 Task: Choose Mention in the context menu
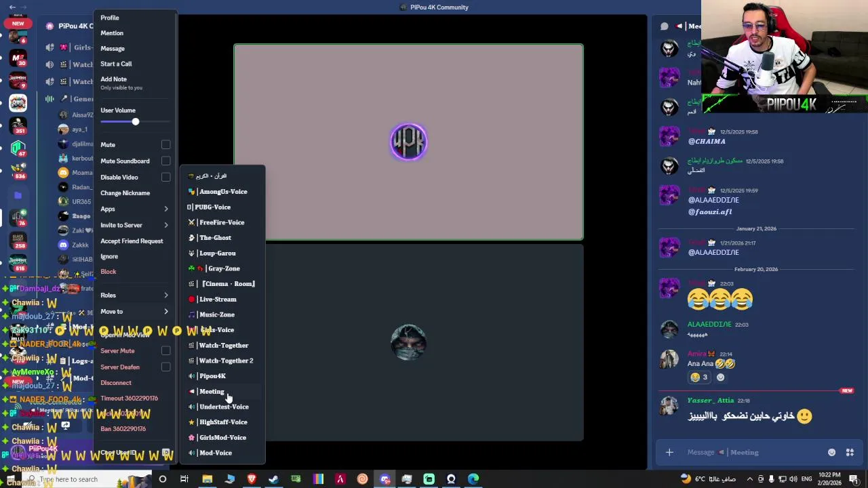tap(112, 33)
